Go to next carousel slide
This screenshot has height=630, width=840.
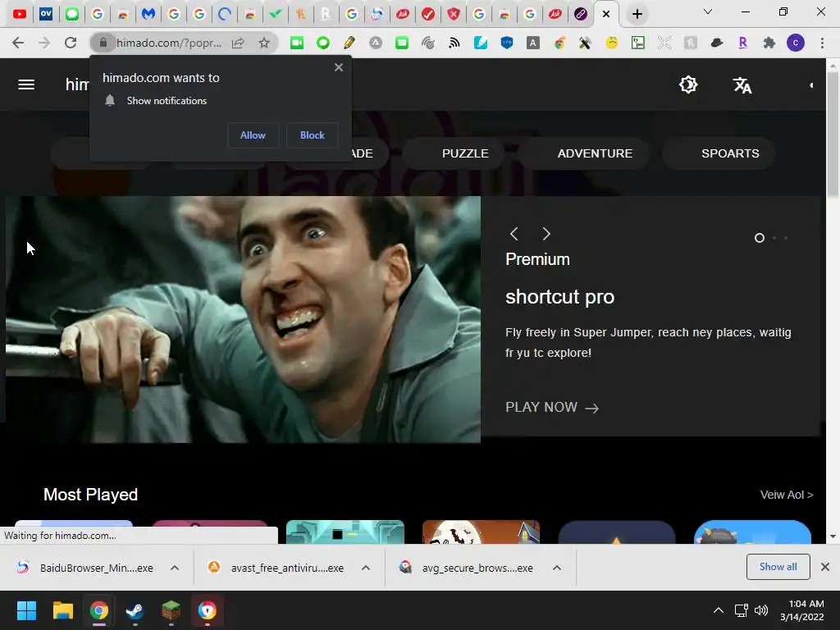[x=546, y=234]
